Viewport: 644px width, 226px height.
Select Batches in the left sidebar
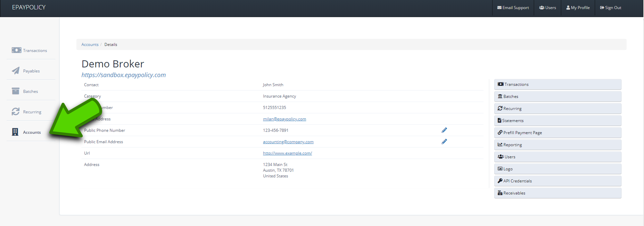(x=25, y=92)
